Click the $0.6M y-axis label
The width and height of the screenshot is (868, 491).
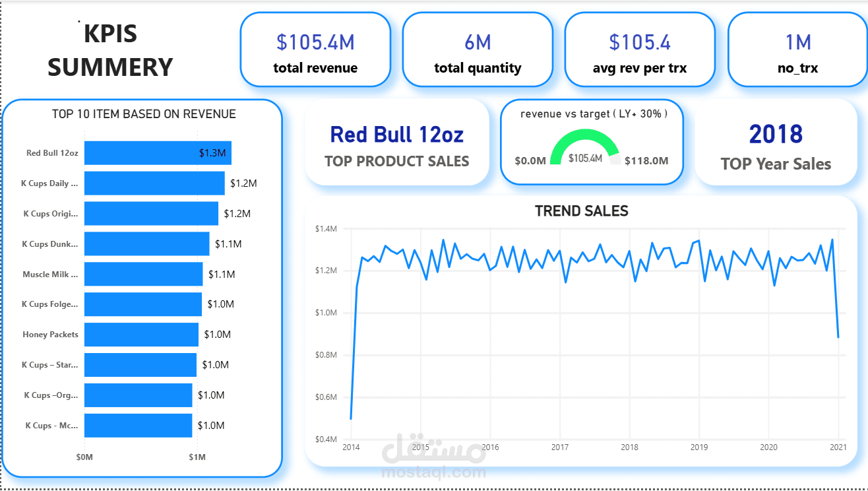coord(325,397)
